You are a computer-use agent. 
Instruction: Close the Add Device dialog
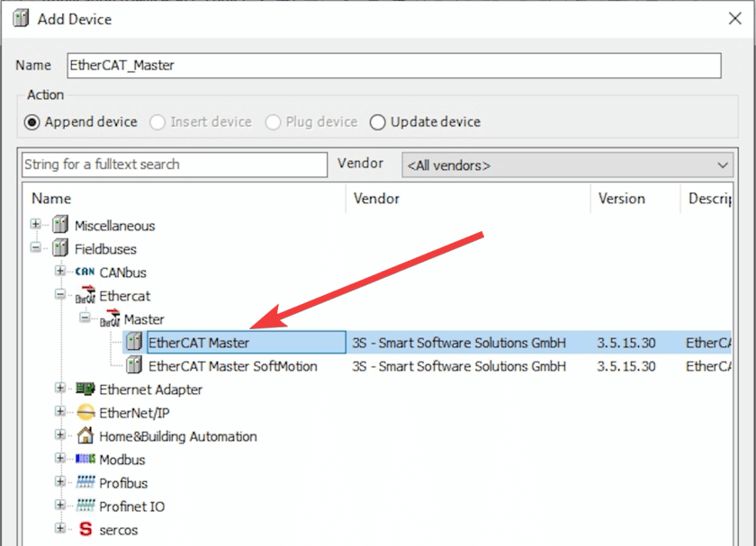point(734,19)
